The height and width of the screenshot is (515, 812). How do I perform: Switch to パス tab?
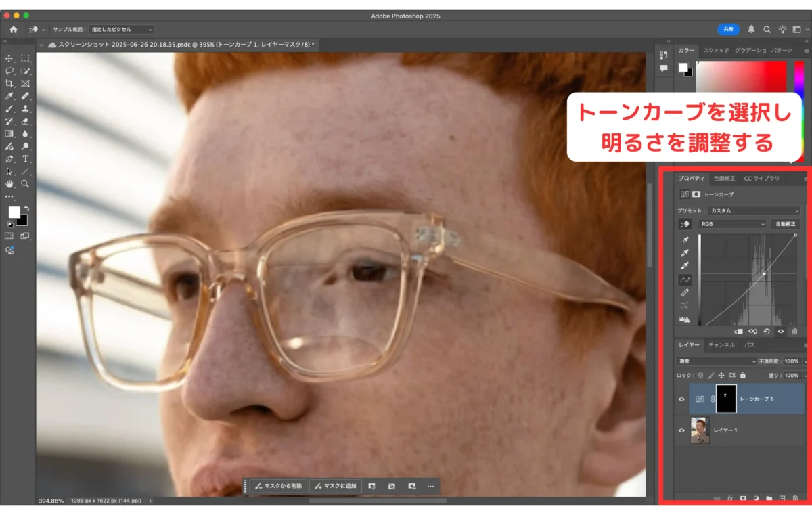tap(750, 345)
